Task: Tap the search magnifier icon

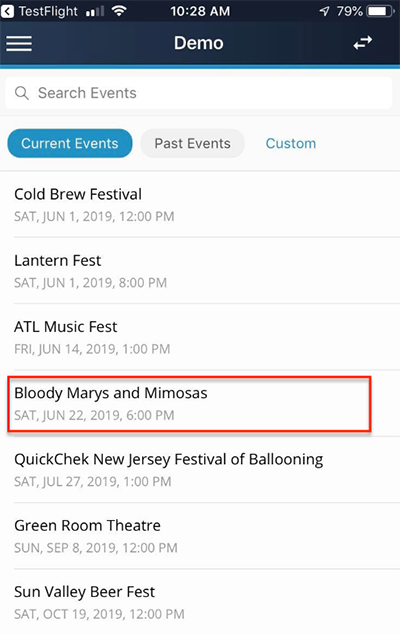Action: [22, 93]
